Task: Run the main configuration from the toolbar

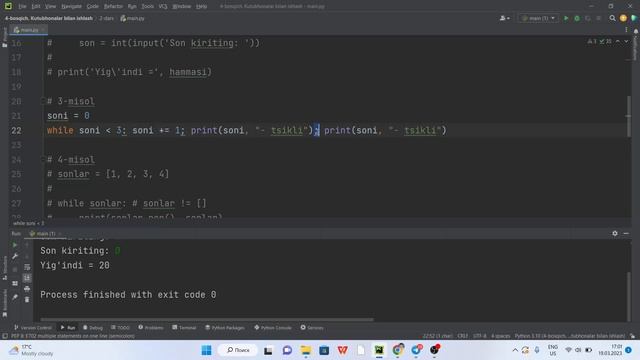Action: pyautogui.click(x=566, y=18)
